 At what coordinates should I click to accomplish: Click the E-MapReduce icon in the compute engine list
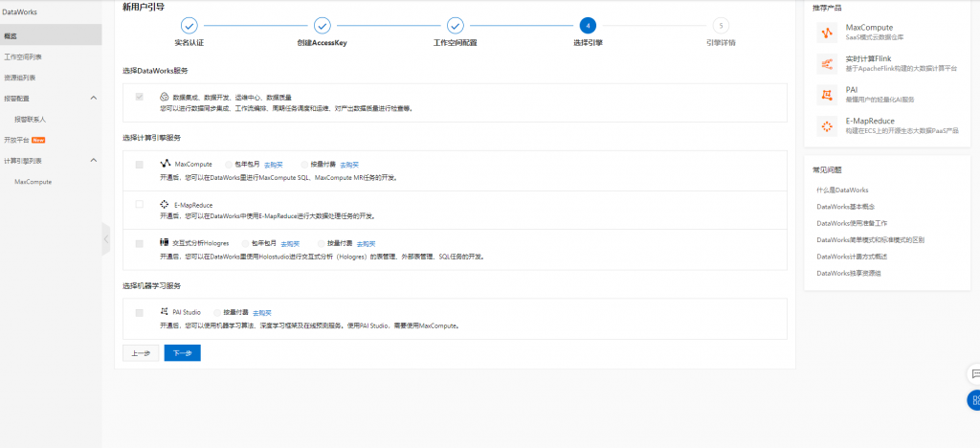tap(165, 204)
